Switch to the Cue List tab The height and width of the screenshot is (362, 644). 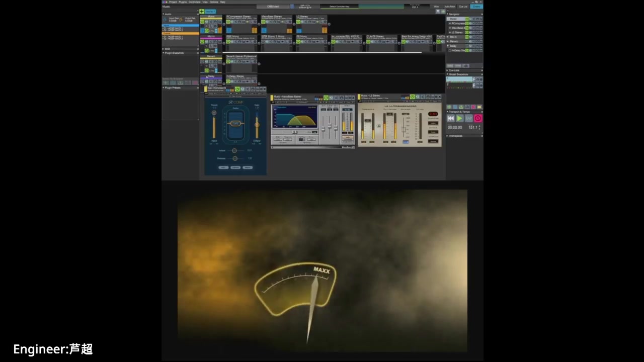(x=463, y=7)
